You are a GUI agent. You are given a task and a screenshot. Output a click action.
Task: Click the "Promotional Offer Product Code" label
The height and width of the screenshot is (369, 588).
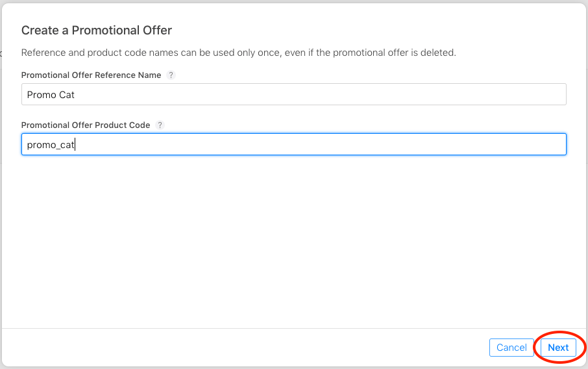pos(86,125)
